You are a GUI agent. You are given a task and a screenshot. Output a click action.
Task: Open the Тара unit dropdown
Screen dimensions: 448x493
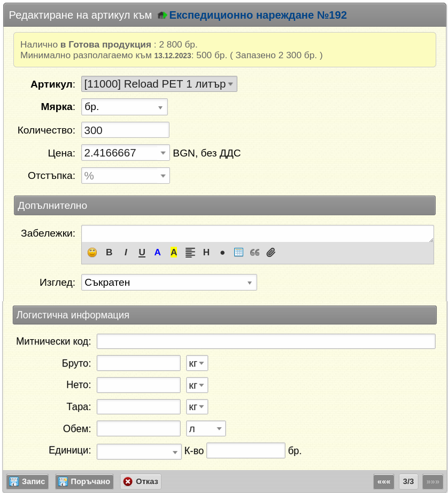click(197, 407)
